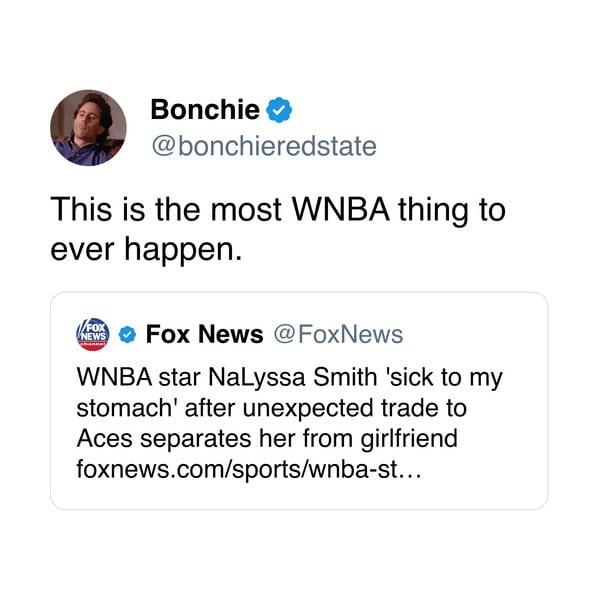Click 'unexpected trade to' in quoted tweet
599x599 pixels.
[x=355, y=408]
